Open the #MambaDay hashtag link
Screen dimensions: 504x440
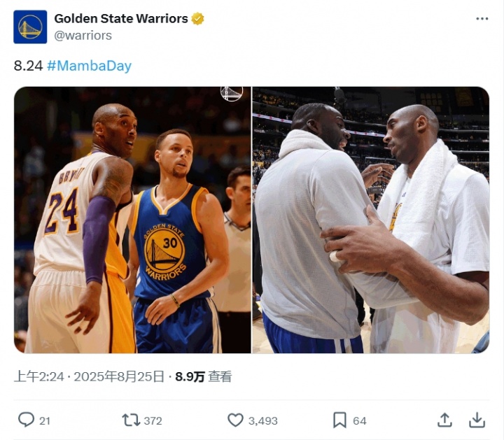pos(89,66)
